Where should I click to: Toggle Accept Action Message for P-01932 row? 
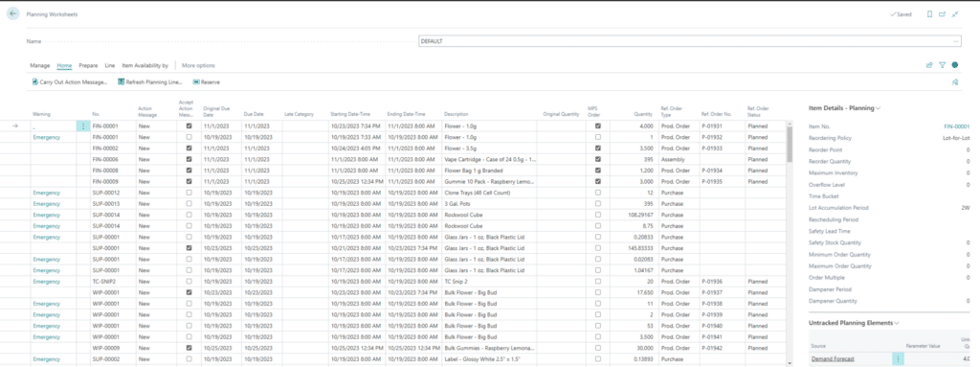click(x=189, y=137)
